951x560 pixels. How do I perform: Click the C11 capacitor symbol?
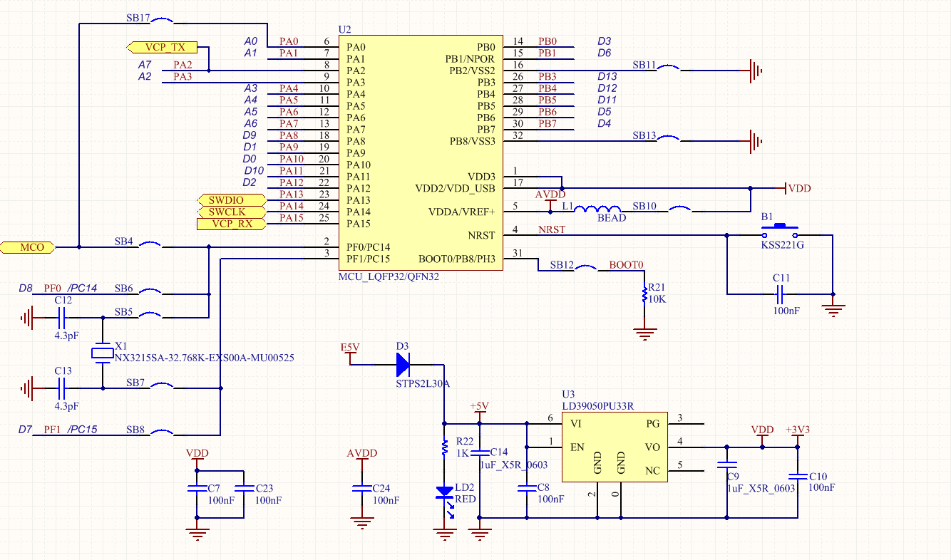click(779, 294)
